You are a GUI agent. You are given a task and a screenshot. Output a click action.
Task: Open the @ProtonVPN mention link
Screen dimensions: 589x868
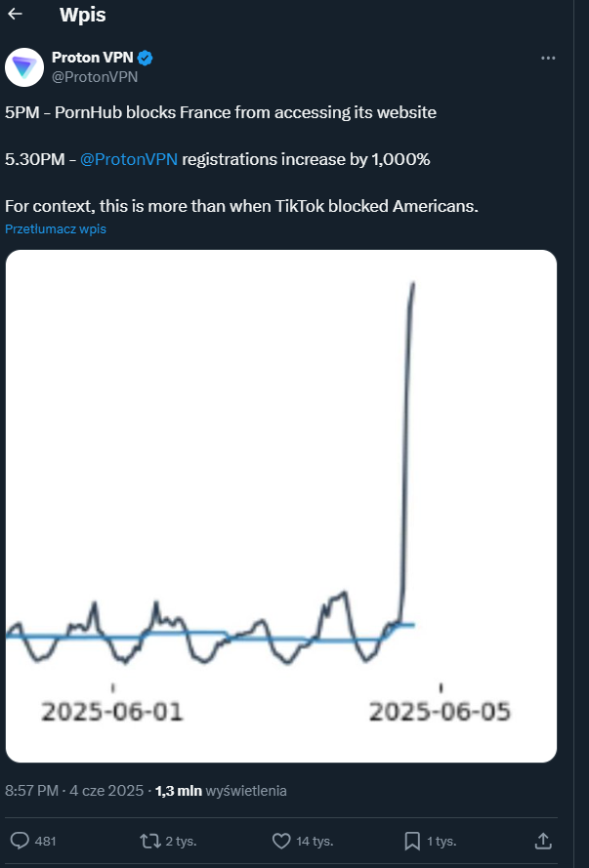coord(129,159)
